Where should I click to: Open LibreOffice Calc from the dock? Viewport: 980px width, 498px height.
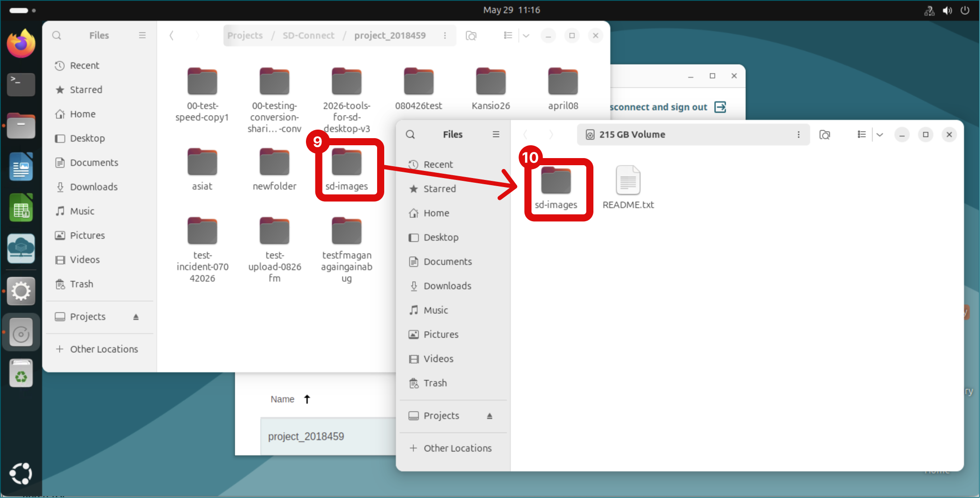(21, 208)
